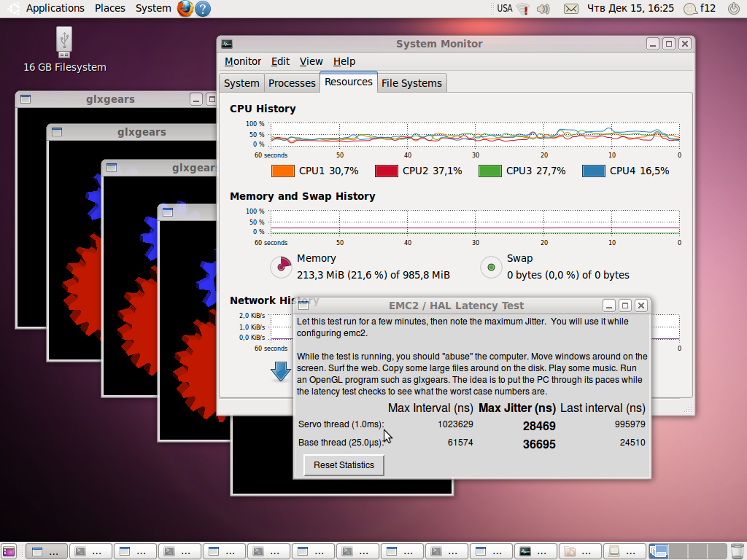Viewport: 747px width, 560px height.
Task: Launch Firefox from the top panel
Action: (185, 9)
